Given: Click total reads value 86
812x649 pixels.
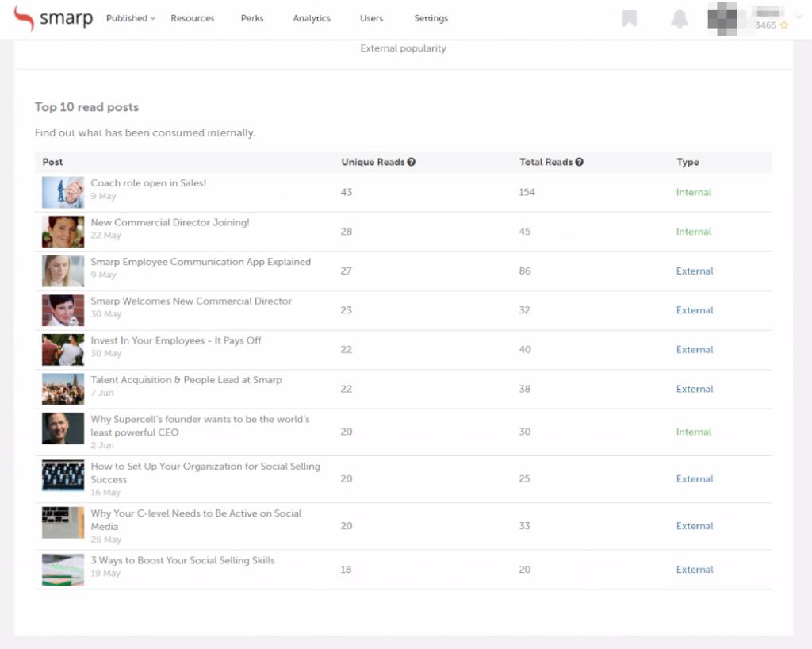Looking at the screenshot, I should [x=525, y=271].
